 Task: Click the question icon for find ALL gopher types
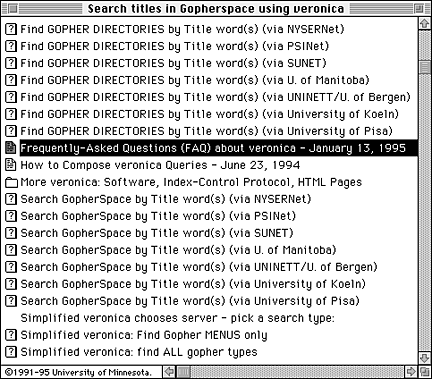click(11, 352)
